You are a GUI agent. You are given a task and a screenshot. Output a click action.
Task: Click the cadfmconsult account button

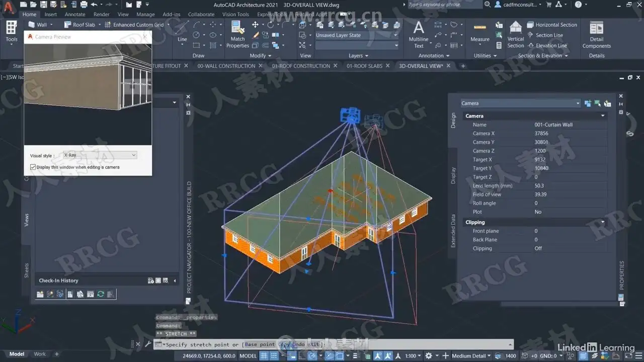point(519,5)
